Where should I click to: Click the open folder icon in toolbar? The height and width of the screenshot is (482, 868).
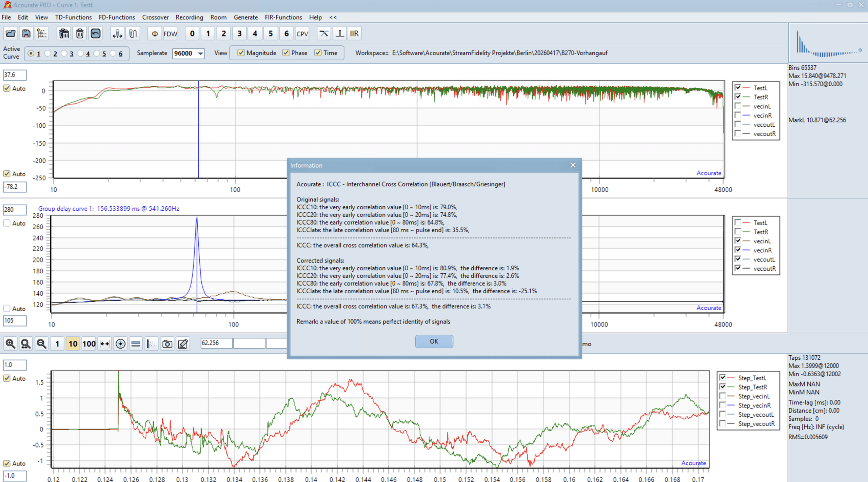(x=11, y=34)
